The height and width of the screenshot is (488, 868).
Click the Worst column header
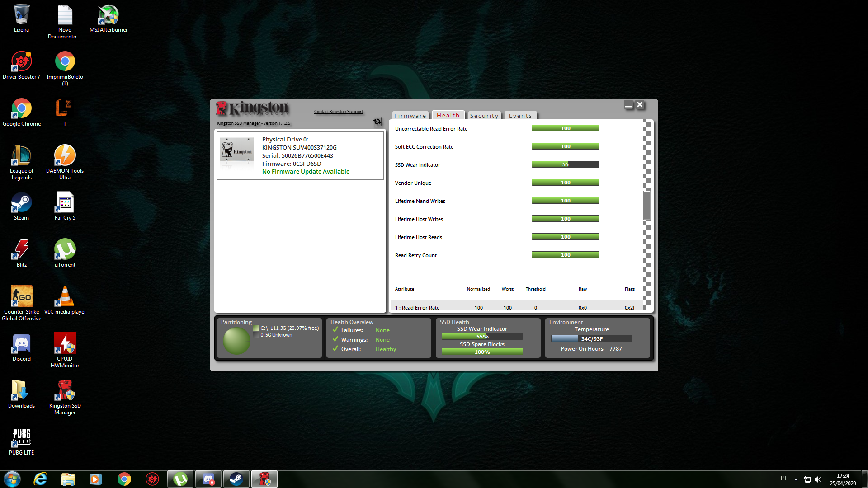(x=507, y=289)
